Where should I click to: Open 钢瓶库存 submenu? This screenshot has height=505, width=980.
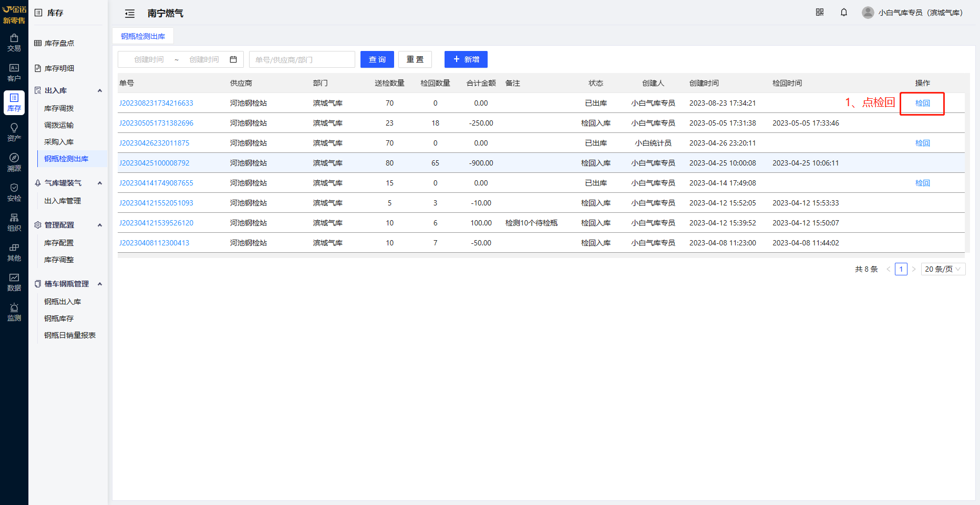59,318
